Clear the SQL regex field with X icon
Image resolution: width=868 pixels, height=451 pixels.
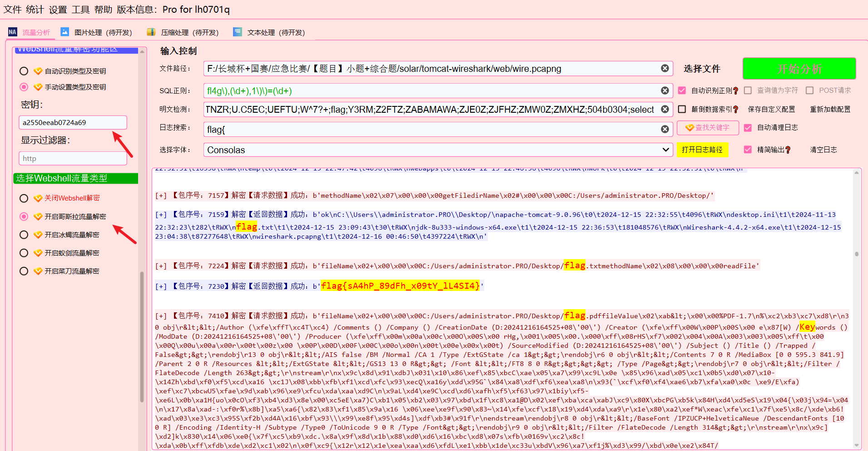click(665, 90)
